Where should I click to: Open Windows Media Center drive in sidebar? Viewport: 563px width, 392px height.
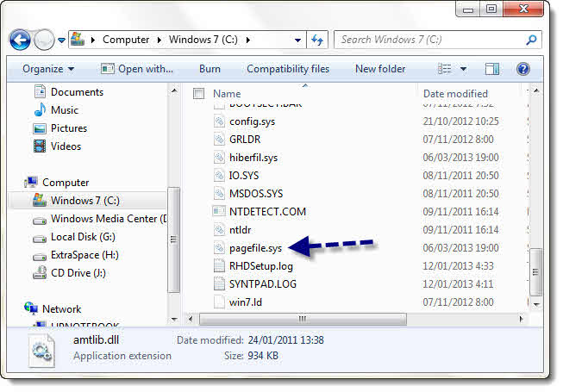tap(109, 219)
